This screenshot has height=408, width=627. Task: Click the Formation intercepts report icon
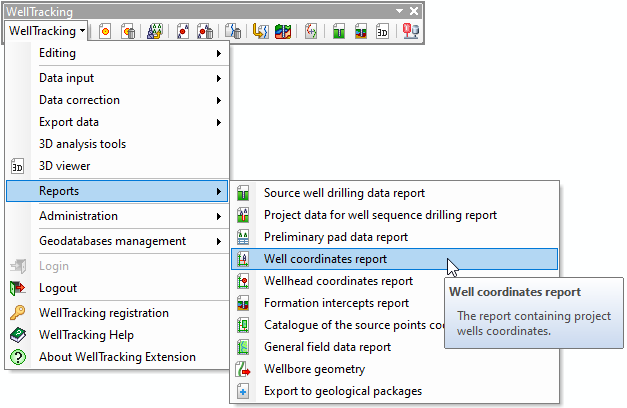click(243, 303)
